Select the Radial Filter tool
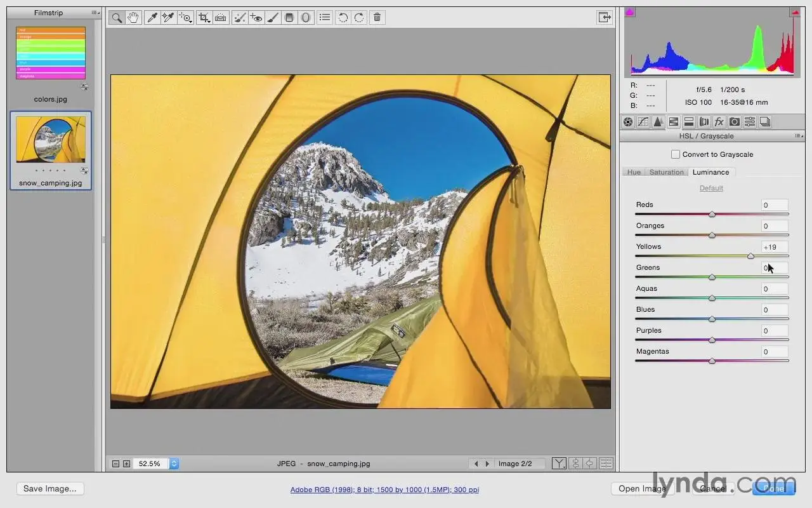The image size is (812, 508). click(x=306, y=18)
